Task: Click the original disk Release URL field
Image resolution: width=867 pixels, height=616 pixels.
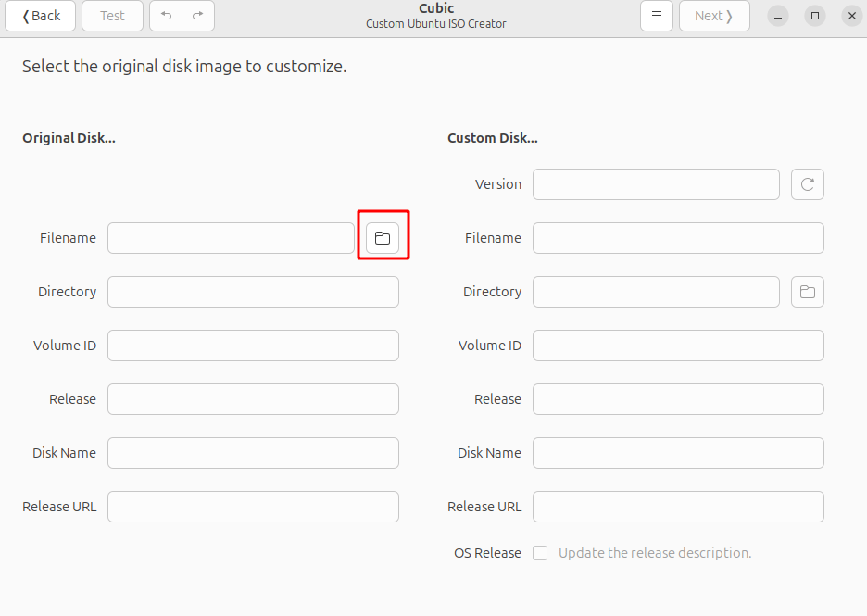Action: (x=253, y=507)
